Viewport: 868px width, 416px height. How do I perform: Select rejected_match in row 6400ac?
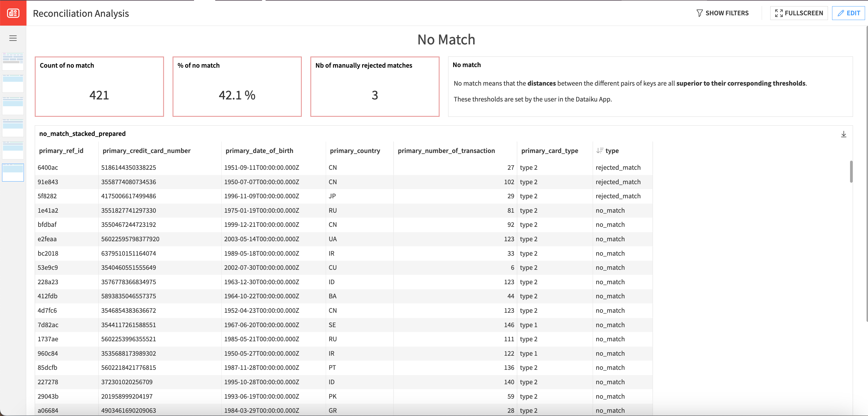(x=618, y=167)
